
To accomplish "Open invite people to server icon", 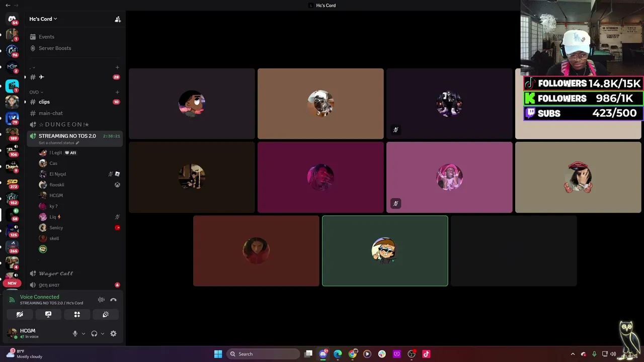I will click(118, 19).
